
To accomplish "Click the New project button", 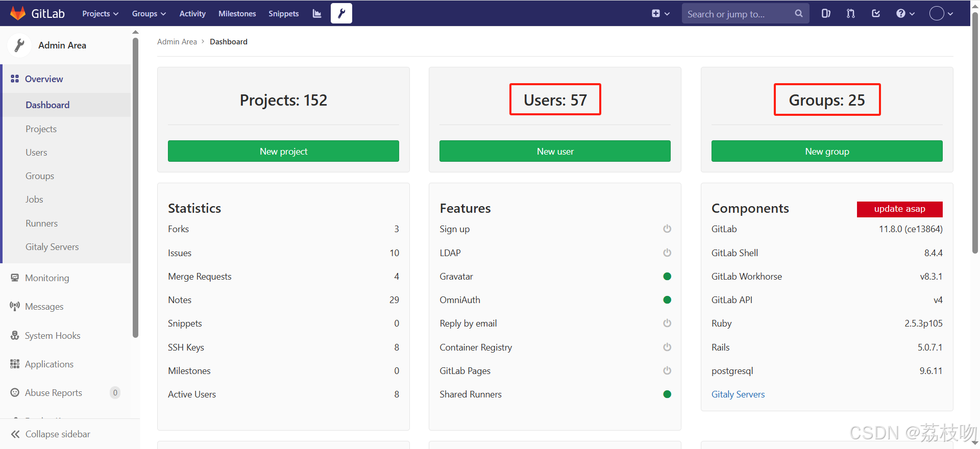I will click(283, 151).
